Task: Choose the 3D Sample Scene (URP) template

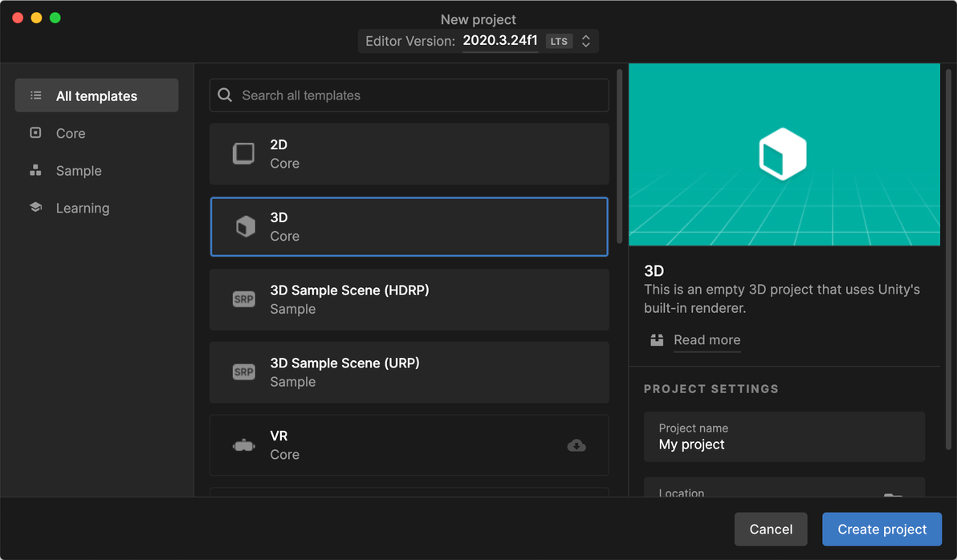Action: tap(409, 372)
